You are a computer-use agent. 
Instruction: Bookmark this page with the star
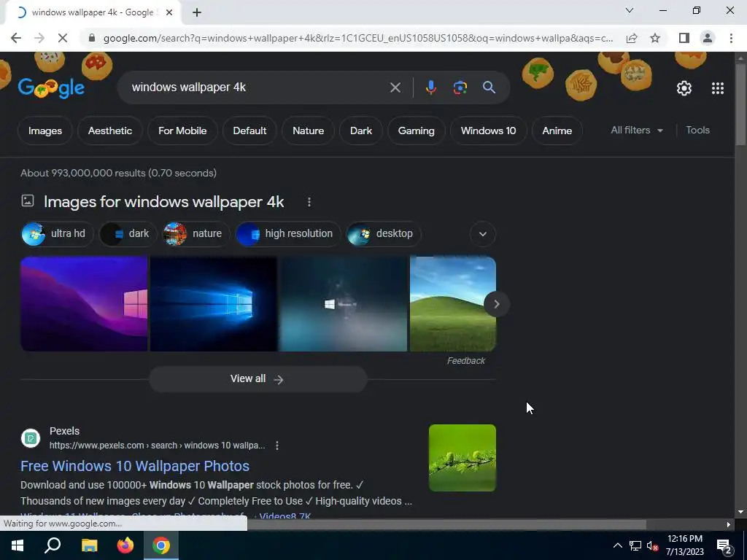point(655,38)
